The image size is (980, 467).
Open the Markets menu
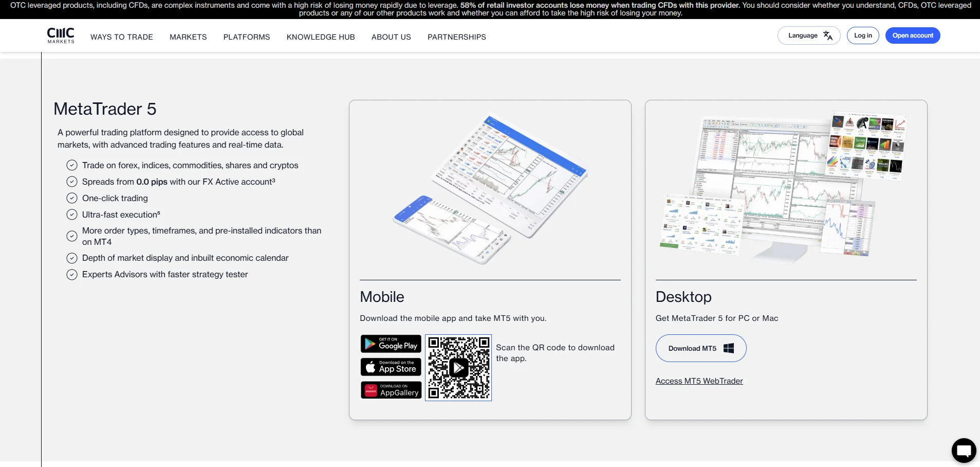(188, 37)
